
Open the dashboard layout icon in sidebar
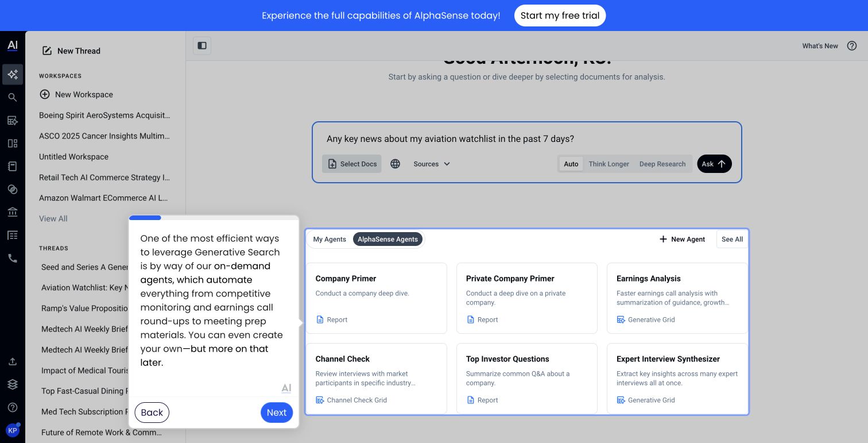coord(13,143)
